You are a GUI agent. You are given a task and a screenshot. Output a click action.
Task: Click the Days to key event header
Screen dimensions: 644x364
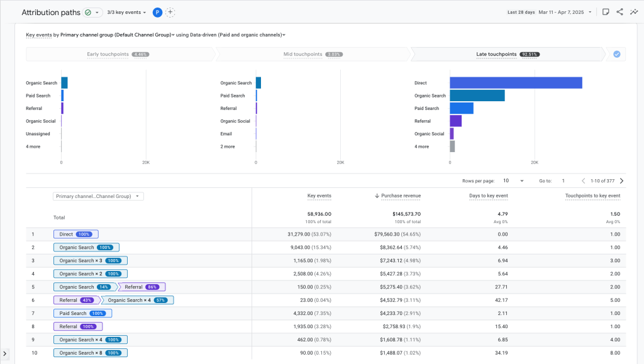pyautogui.click(x=488, y=196)
